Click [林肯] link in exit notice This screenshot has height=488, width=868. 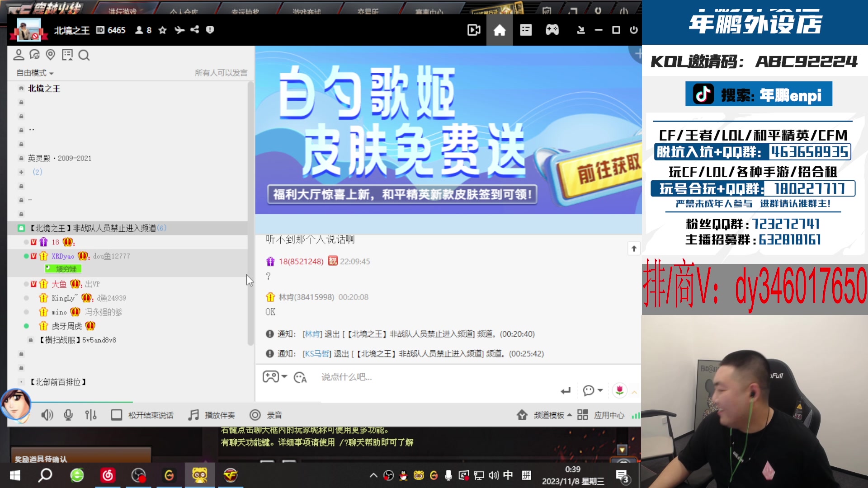312,334
